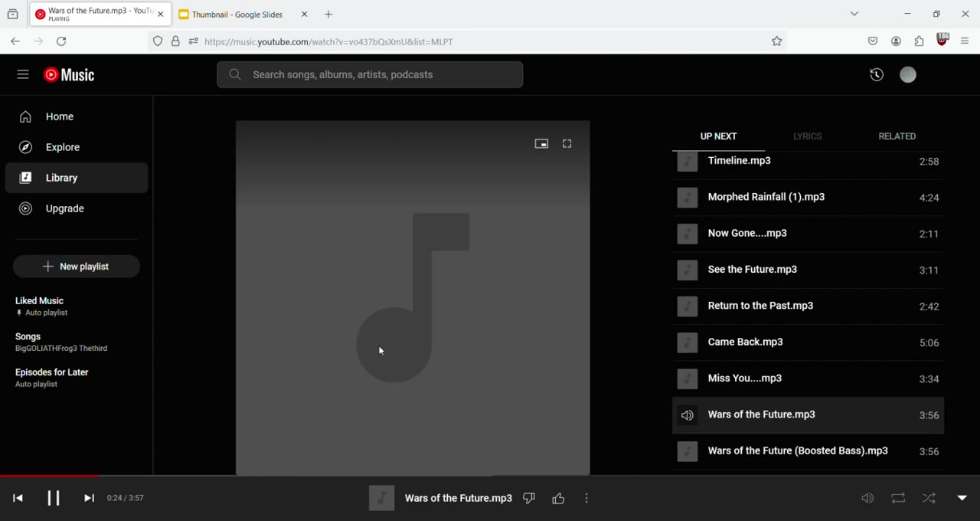Switch to the Related tab
Image resolution: width=980 pixels, height=521 pixels.
[x=897, y=137]
